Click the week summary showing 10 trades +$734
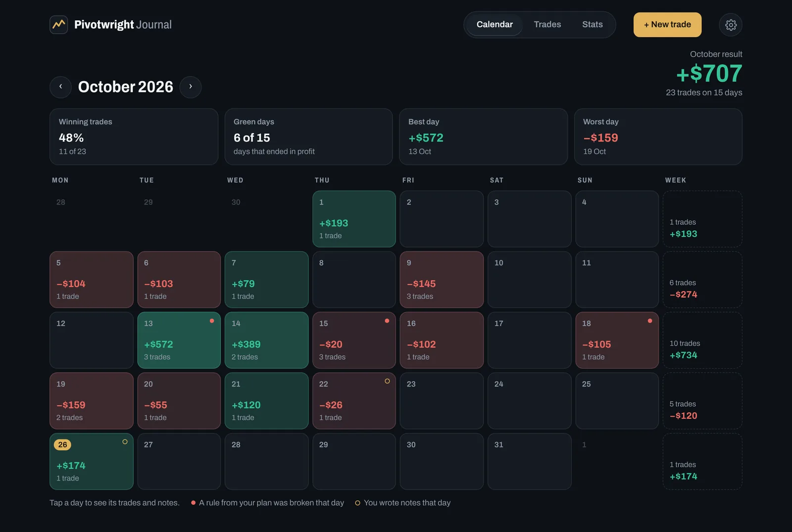The width and height of the screenshot is (792, 532). 702,340
